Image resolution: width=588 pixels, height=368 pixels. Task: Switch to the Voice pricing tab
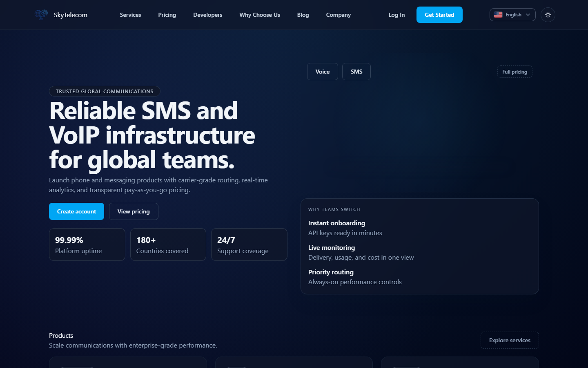pos(323,72)
